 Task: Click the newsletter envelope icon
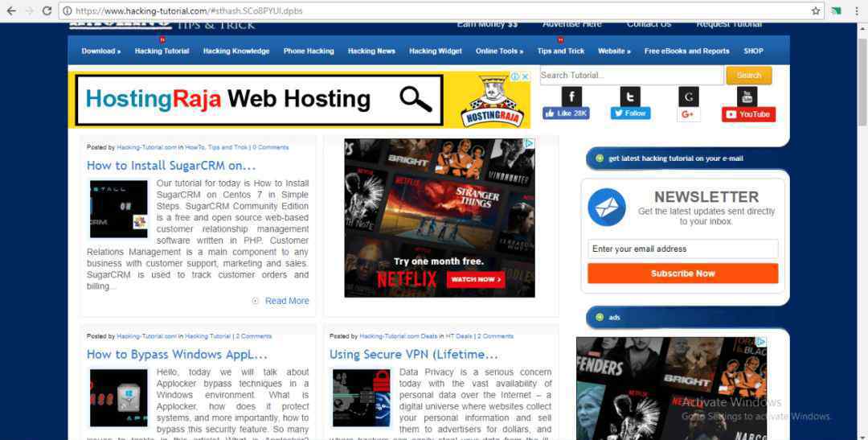(x=607, y=208)
